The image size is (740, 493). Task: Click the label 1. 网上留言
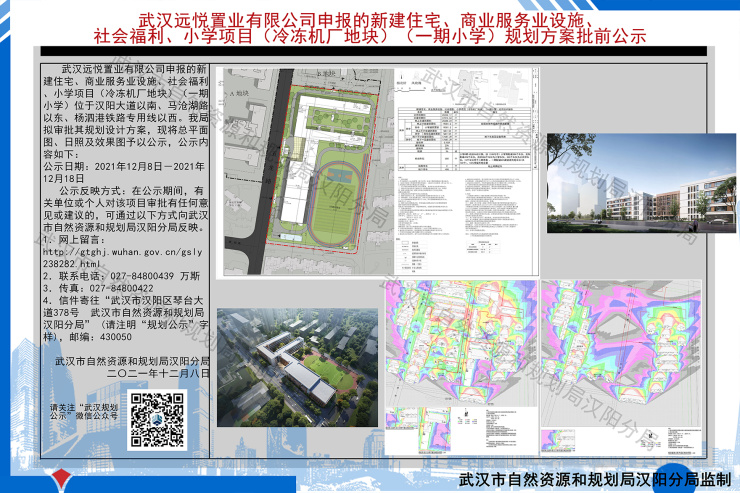point(74,240)
